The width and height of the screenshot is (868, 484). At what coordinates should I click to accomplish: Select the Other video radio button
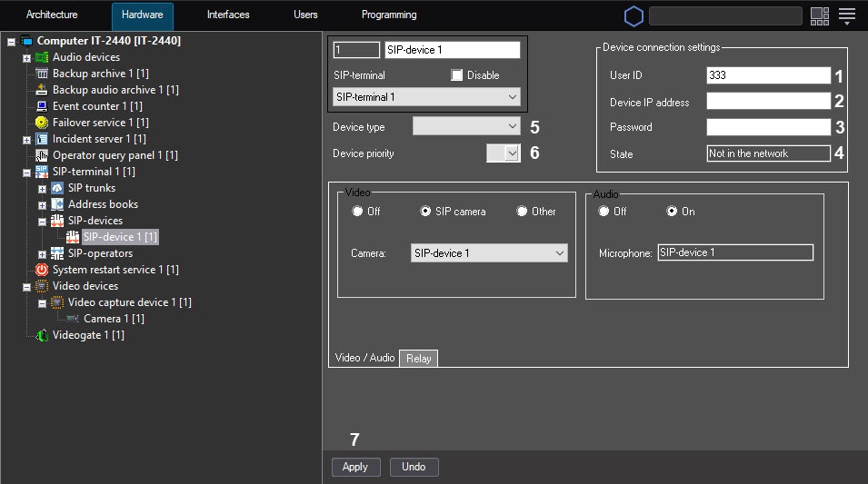point(522,212)
